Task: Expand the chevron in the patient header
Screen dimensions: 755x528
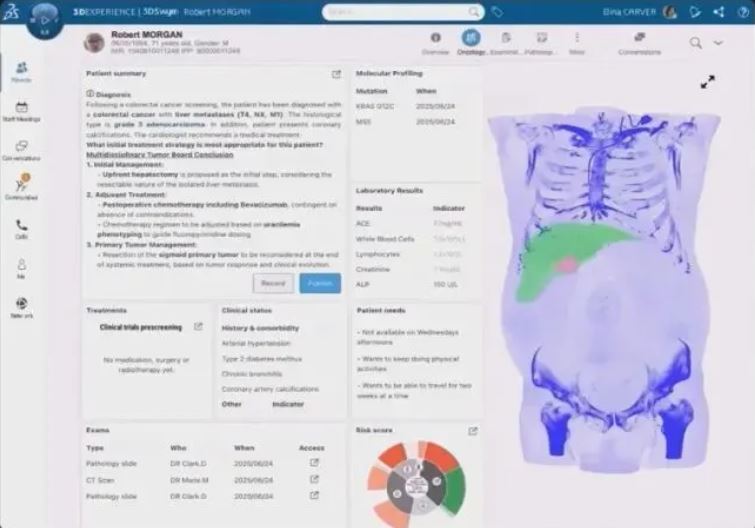Action: tap(718, 43)
